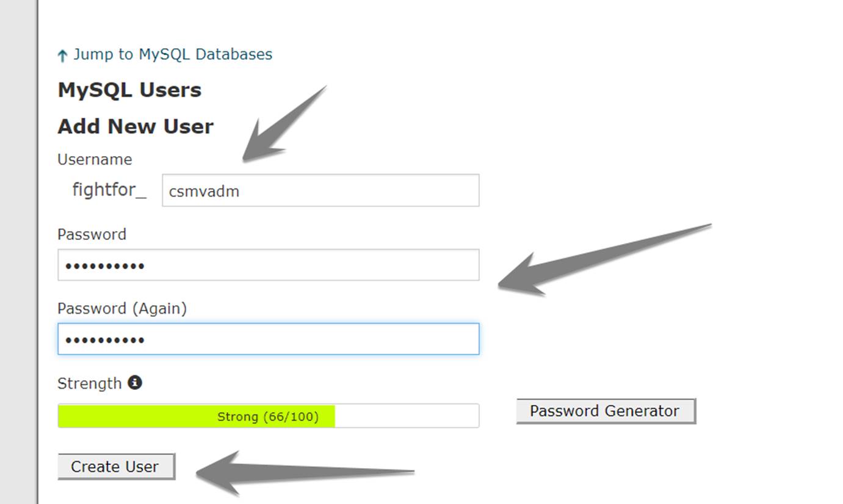
Task: Select the Password (Again) field
Action: (x=269, y=339)
